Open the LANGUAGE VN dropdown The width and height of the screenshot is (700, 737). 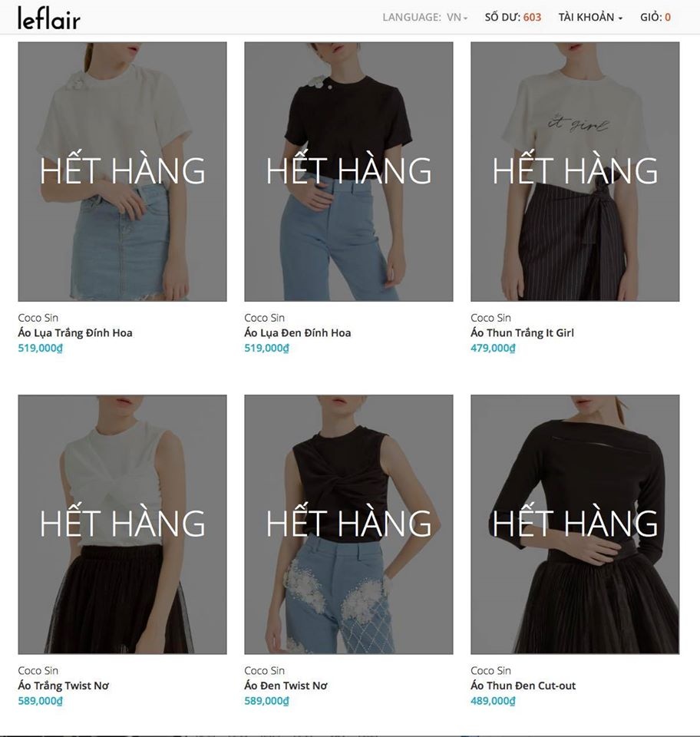pyautogui.click(x=425, y=18)
